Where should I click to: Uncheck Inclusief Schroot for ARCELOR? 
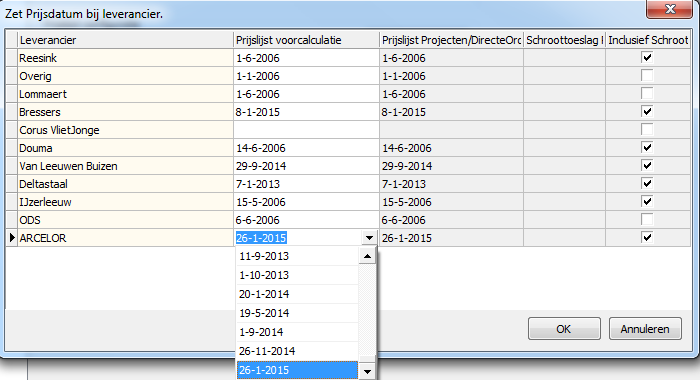click(647, 237)
